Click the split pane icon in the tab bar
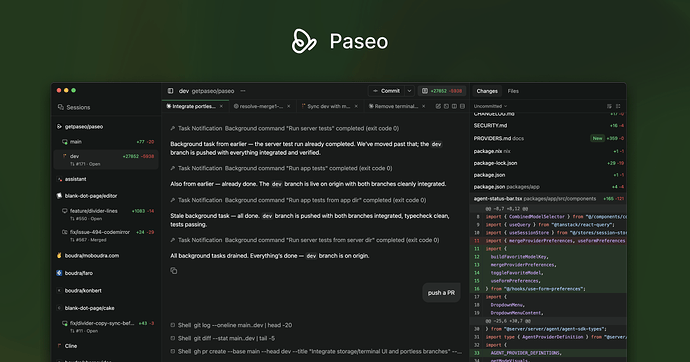Viewport: 690px width, 362px height. coord(454,106)
